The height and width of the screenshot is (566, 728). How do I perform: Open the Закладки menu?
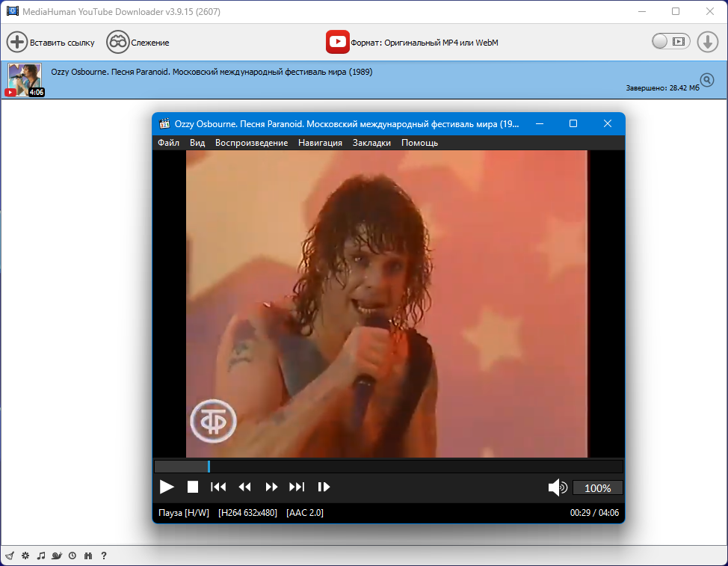pos(371,143)
